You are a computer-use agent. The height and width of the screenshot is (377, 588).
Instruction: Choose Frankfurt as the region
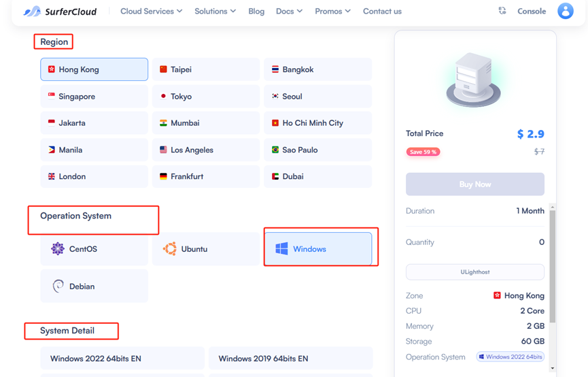(206, 176)
